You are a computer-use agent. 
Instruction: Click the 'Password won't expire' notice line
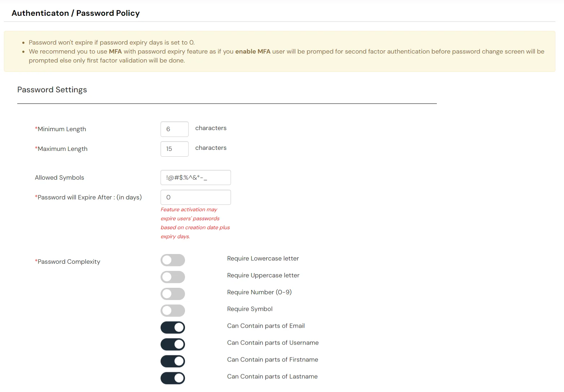(112, 42)
